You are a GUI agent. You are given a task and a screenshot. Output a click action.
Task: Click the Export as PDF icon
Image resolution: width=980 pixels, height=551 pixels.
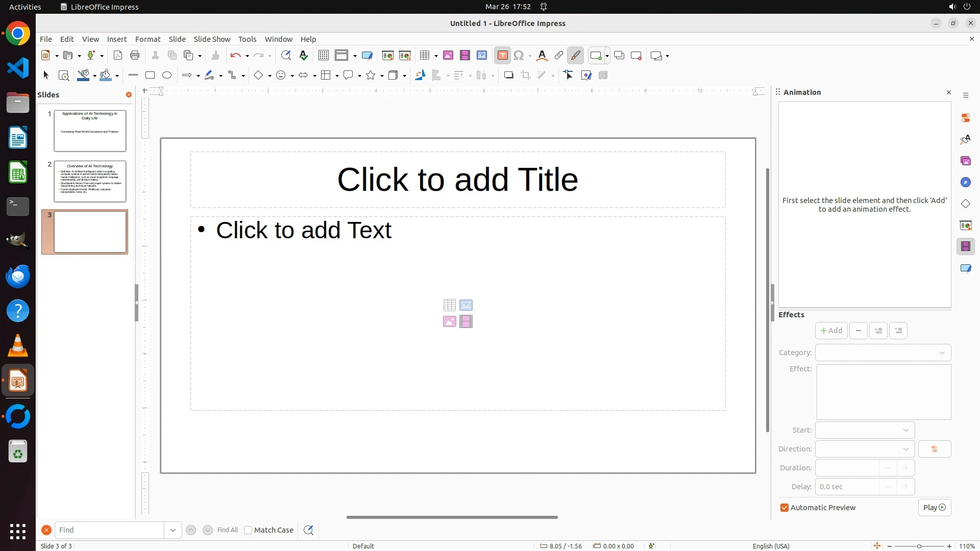[118, 56]
